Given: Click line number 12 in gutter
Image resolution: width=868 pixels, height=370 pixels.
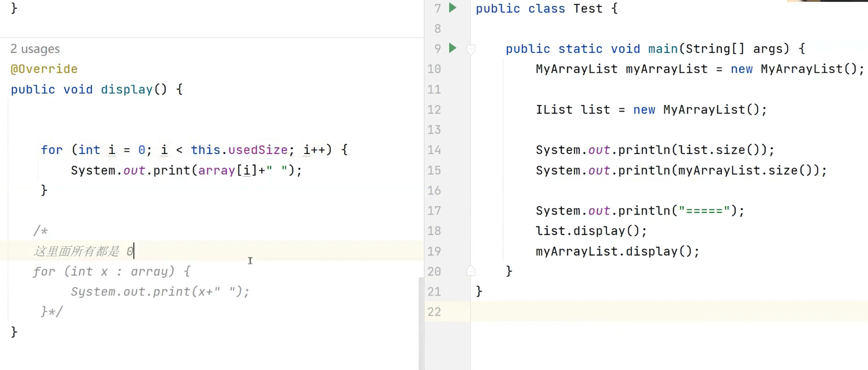Looking at the screenshot, I should pyautogui.click(x=434, y=110).
